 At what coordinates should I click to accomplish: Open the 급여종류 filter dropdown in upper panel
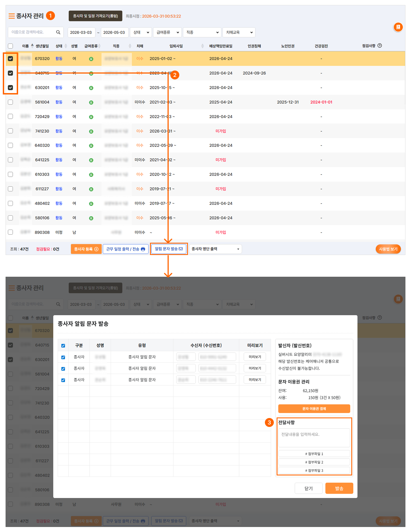coord(167,32)
